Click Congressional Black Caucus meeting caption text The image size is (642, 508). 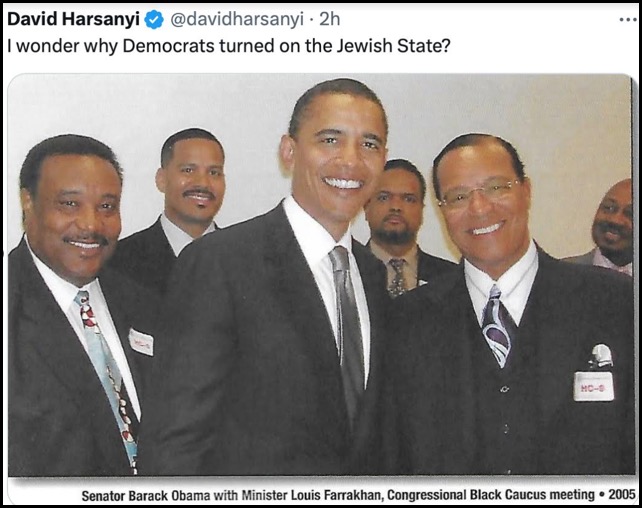491,494
